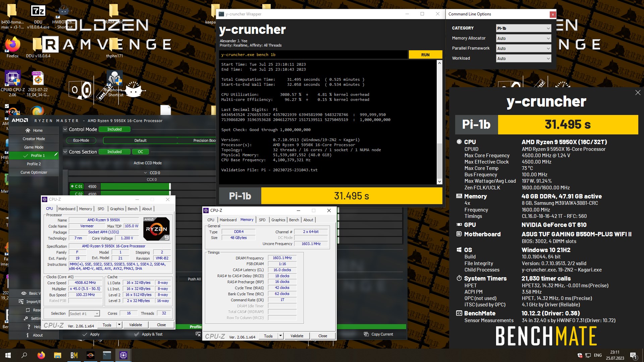The width and height of the screenshot is (644, 362).
Task: Click Apply & Test in Ryzen Master
Action: click(148, 334)
